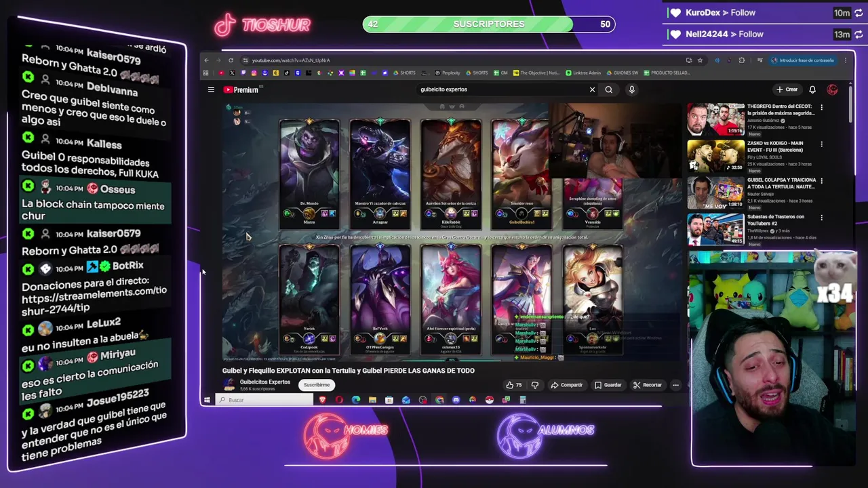868x488 pixels.
Task: Click 'Introducir frase de contraseña' profile button
Action: tap(802, 60)
